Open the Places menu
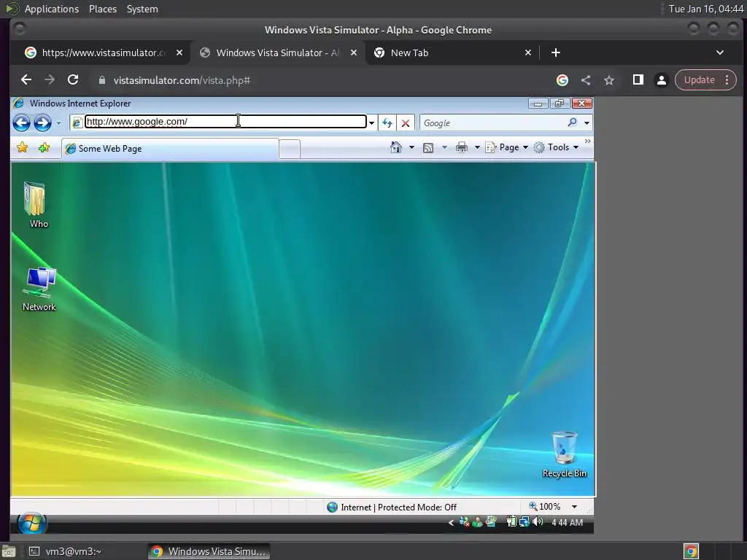The width and height of the screenshot is (747, 560). 102,9
